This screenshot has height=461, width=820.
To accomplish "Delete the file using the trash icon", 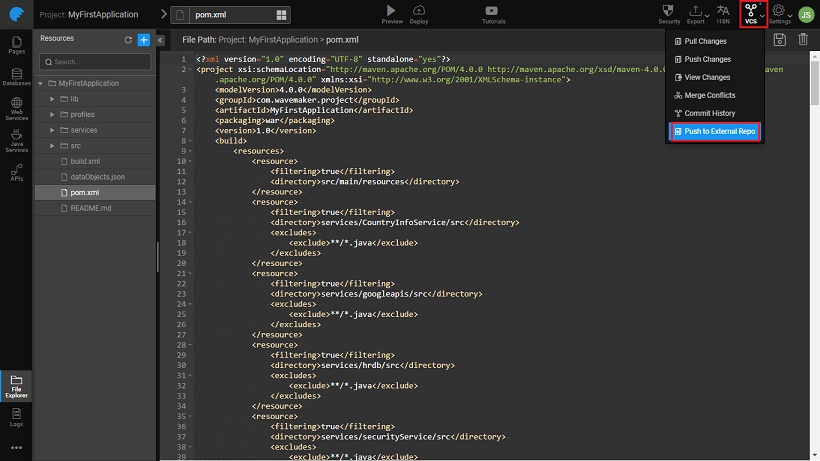I will coord(803,39).
